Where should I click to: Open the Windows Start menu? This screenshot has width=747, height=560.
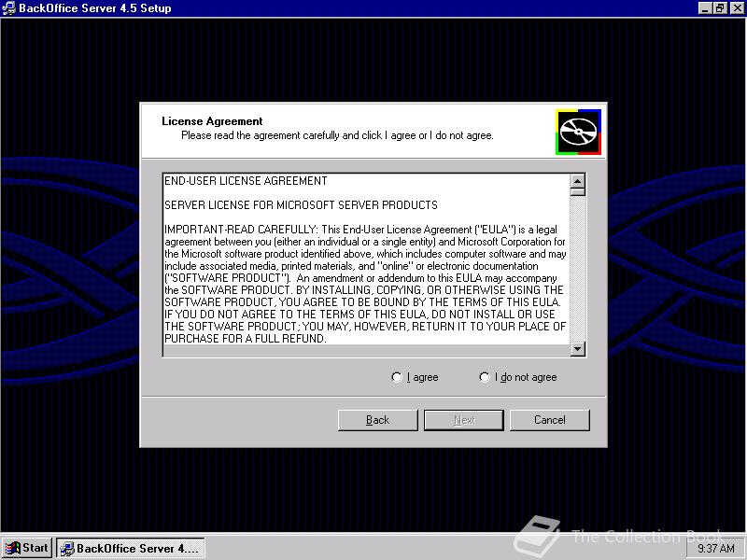(27, 548)
